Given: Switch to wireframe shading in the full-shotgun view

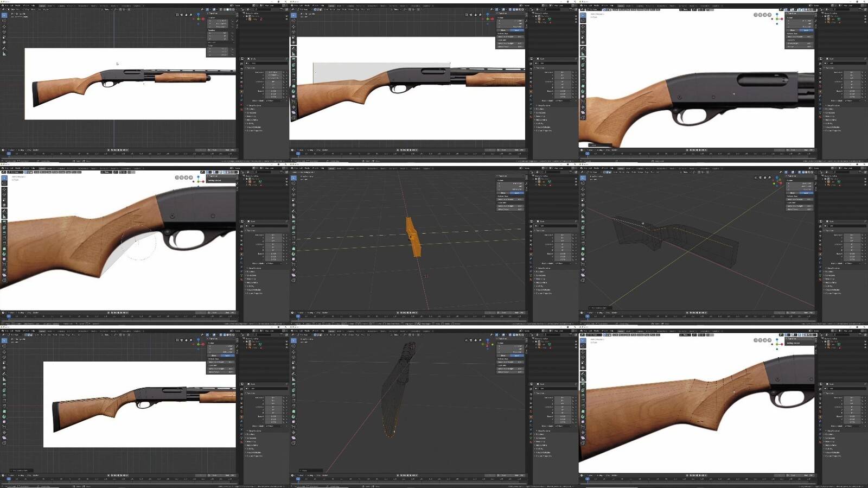Looking at the screenshot, I should (225, 9).
